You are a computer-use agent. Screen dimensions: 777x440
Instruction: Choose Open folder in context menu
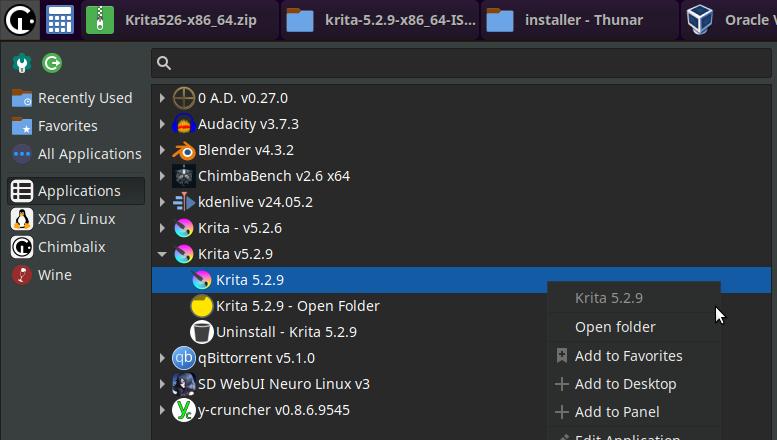point(634,327)
